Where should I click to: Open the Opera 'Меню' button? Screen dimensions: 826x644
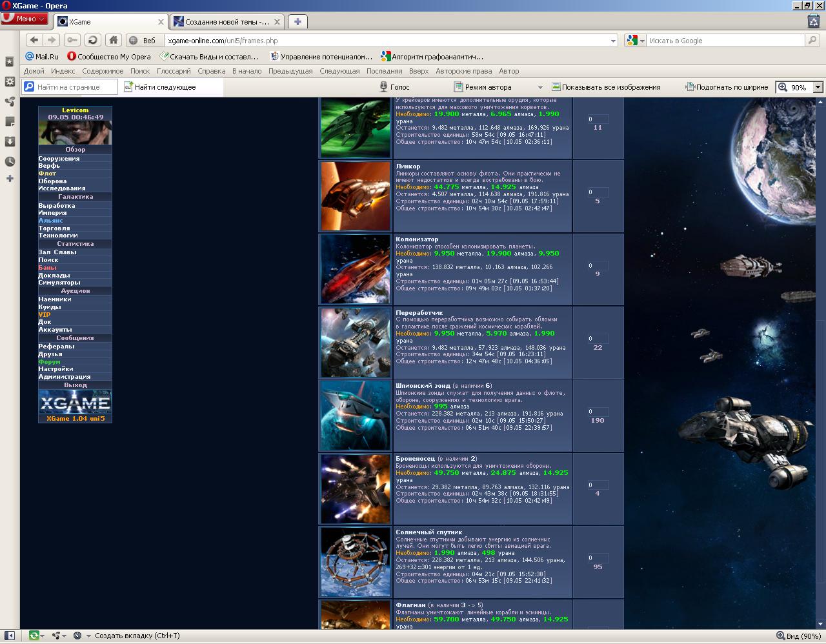coord(25,19)
